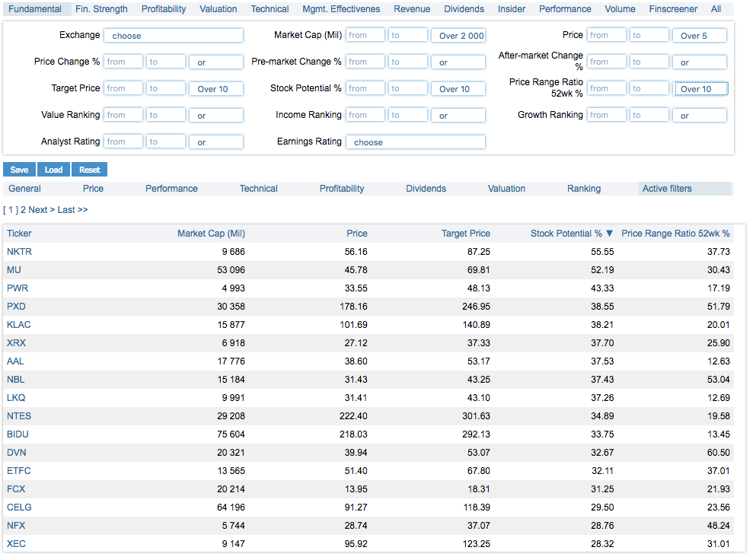Click PXD target price 246.95
The height and width of the screenshot is (560, 753).
click(x=477, y=307)
